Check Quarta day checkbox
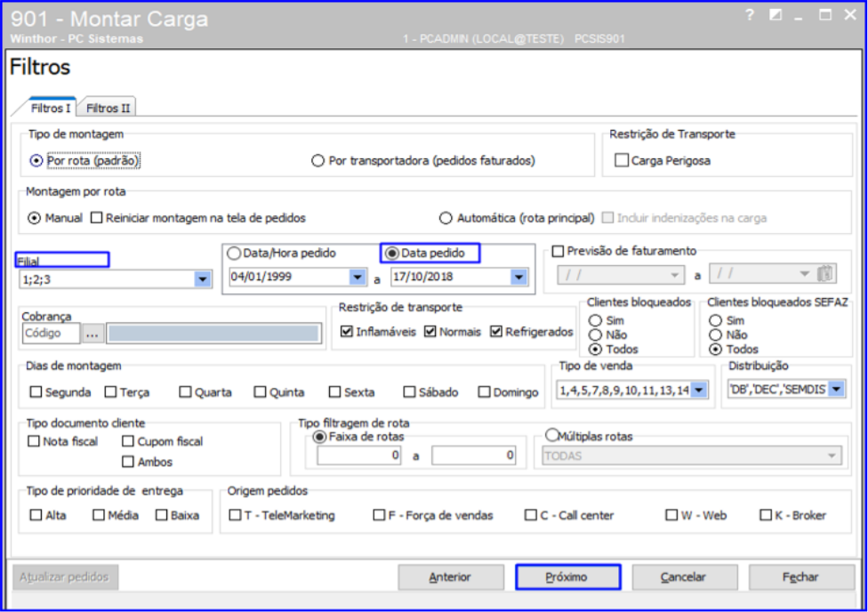This screenshot has width=868, height=612. tap(186, 392)
